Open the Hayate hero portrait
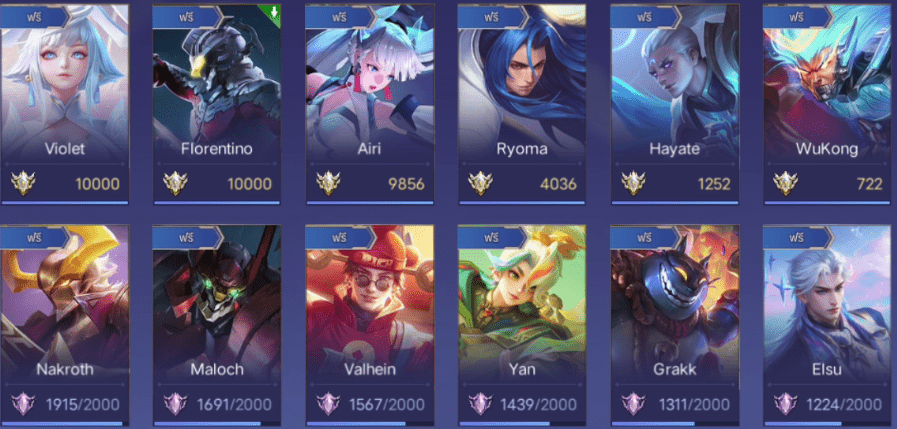This screenshot has height=429, width=897. 674,83
